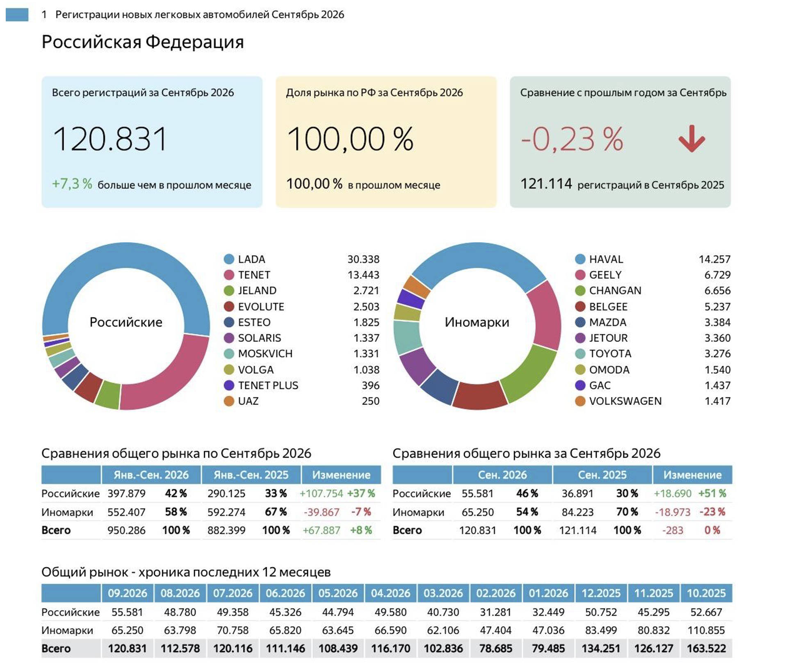Screen dimensions: 812x670
Task: Click the GEELY legend color dot
Action: point(580,275)
